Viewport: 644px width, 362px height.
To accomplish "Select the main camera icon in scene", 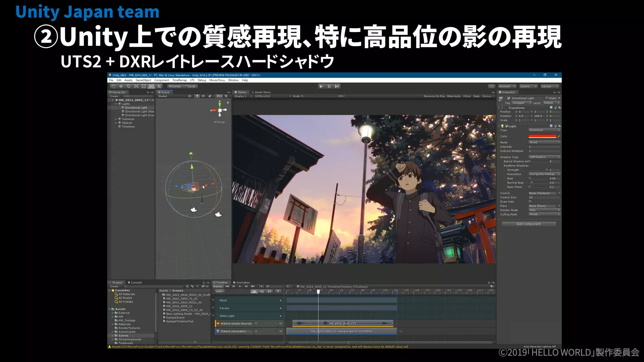I will (194, 210).
